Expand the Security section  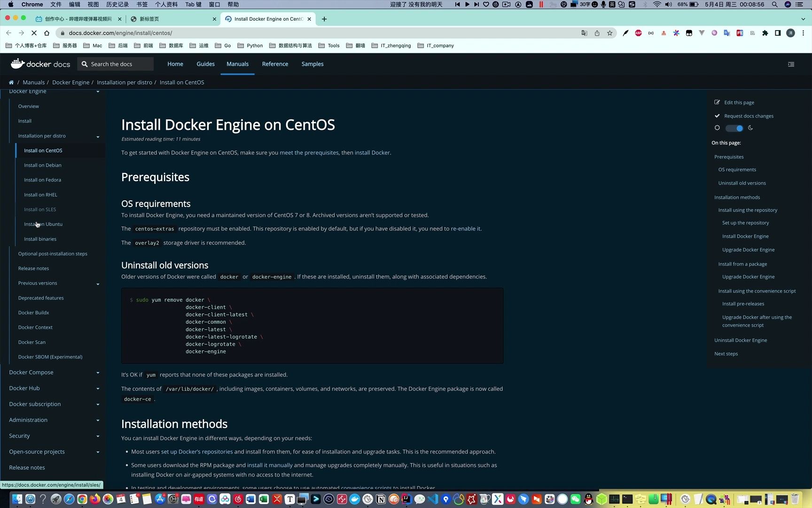tap(98, 436)
